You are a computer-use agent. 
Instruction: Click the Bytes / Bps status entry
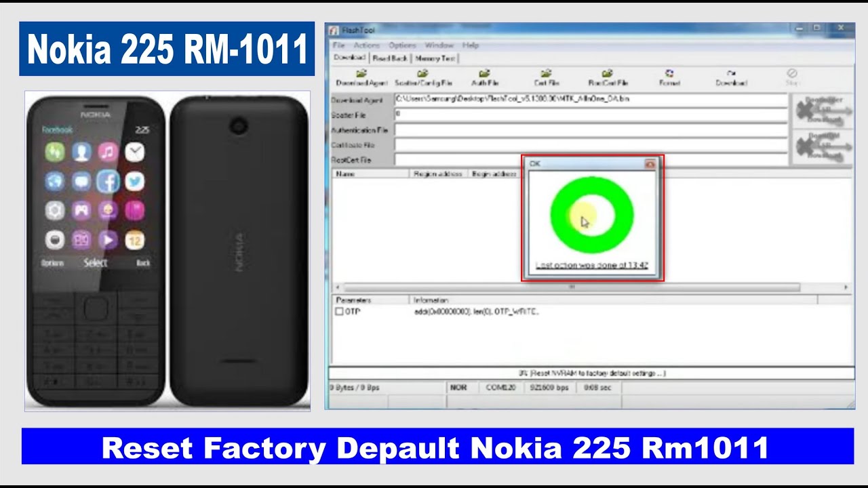tap(387, 388)
